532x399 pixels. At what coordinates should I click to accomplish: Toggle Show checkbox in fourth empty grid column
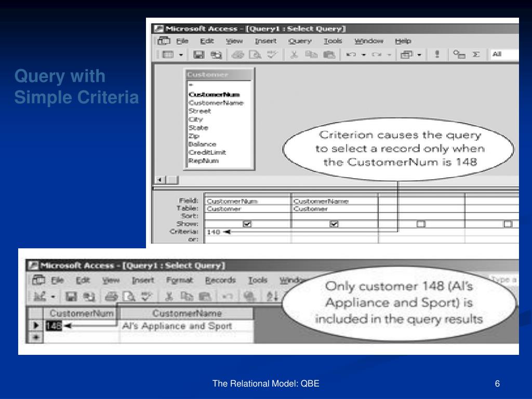[508, 224]
